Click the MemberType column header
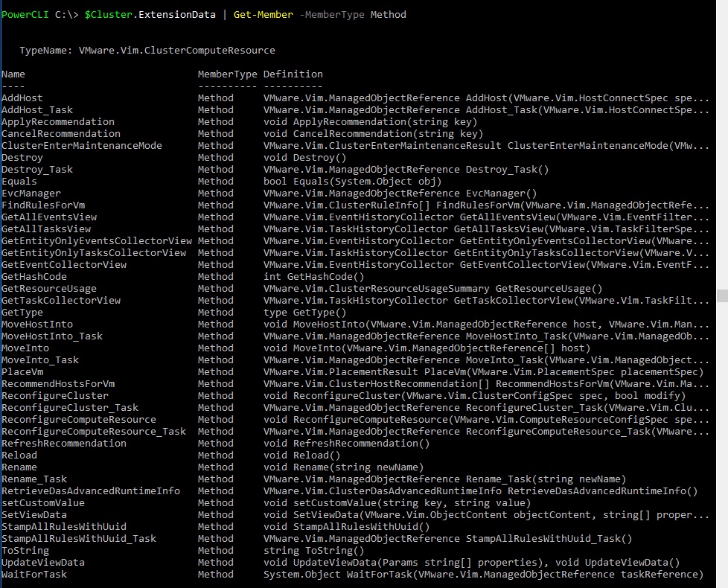The image size is (728, 588). [x=227, y=74]
